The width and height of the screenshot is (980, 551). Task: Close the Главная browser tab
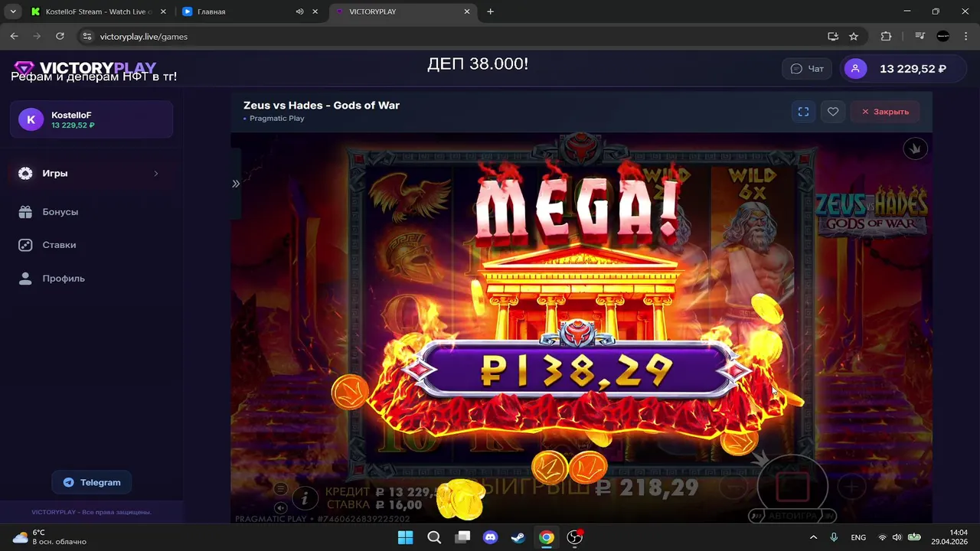[x=315, y=11]
